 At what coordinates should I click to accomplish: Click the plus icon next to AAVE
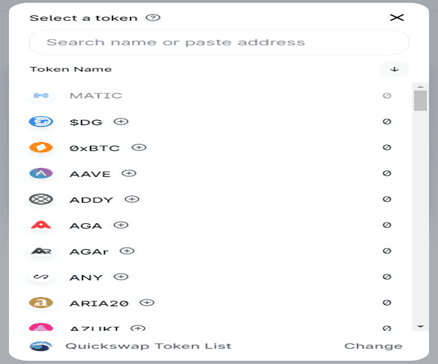point(129,173)
